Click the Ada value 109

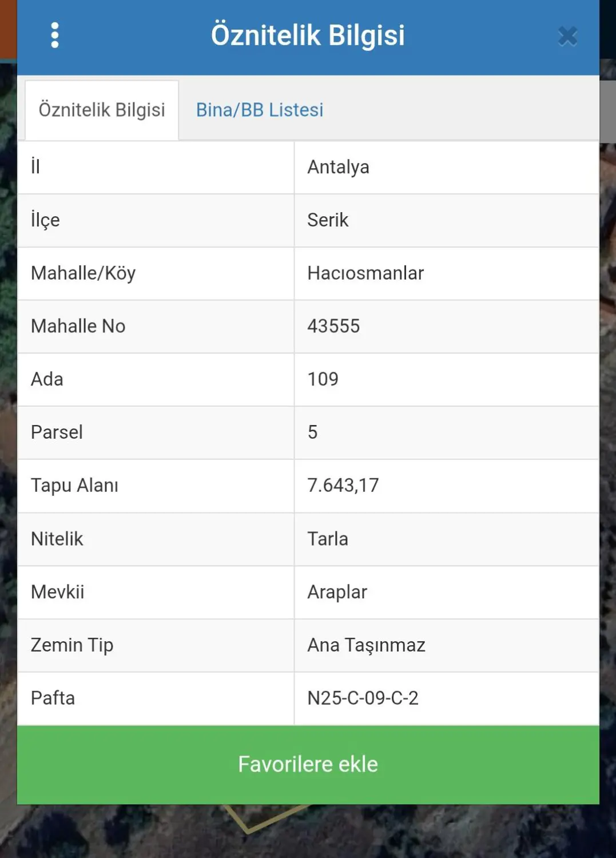pos(323,379)
